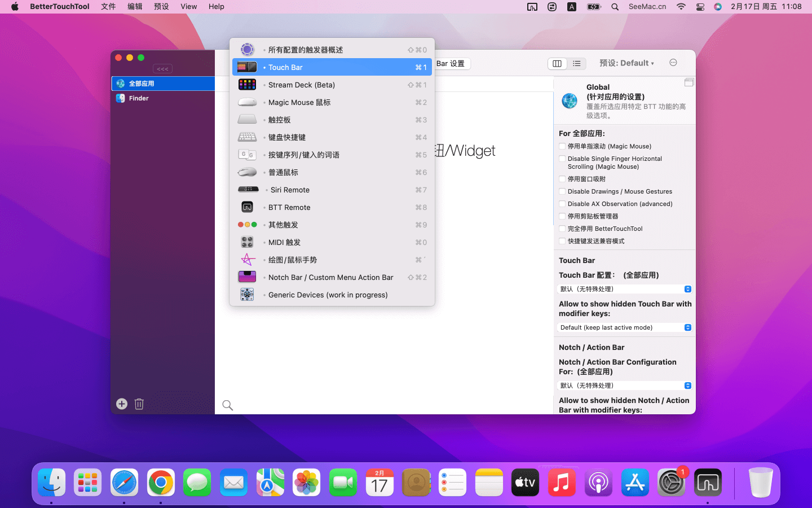Open Notch / Action Bar Configuration 默认 dropdown
Viewport: 812px width, 508px height.
(625, 386)
